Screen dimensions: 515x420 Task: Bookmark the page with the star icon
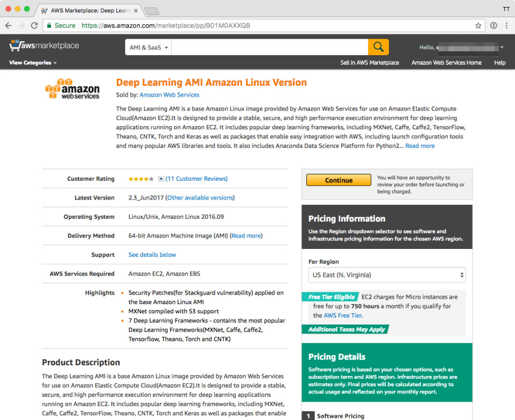coord(478,25)
